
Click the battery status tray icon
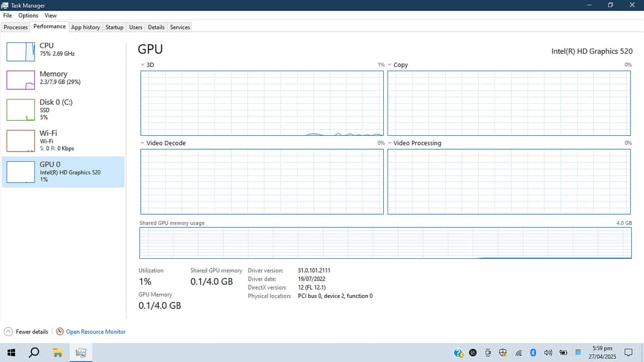tap(564, 352)
